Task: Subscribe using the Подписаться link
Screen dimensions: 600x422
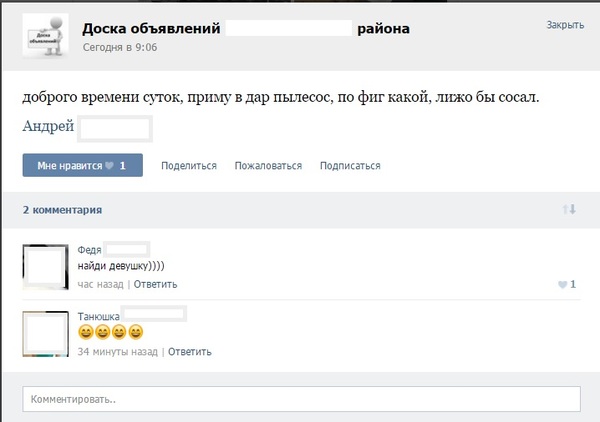Action: (x=350, y=166)
